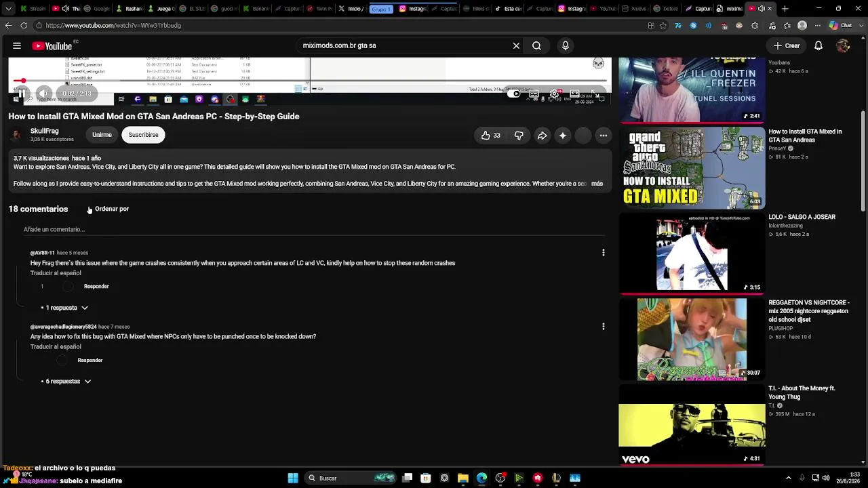868x488 pixels.
Task: Open 'How to Install GTA Mixed' thumbnail
Action: [692, 168]
